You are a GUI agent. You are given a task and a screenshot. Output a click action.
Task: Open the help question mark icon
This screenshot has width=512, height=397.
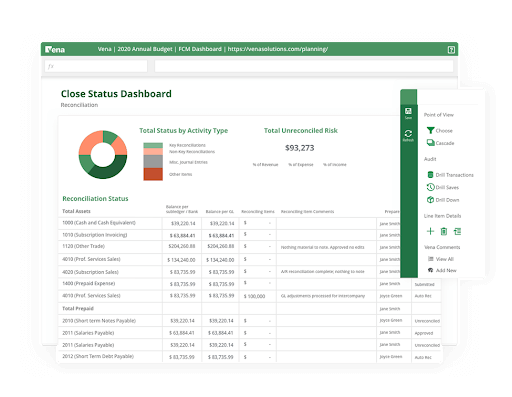(451, 50)
